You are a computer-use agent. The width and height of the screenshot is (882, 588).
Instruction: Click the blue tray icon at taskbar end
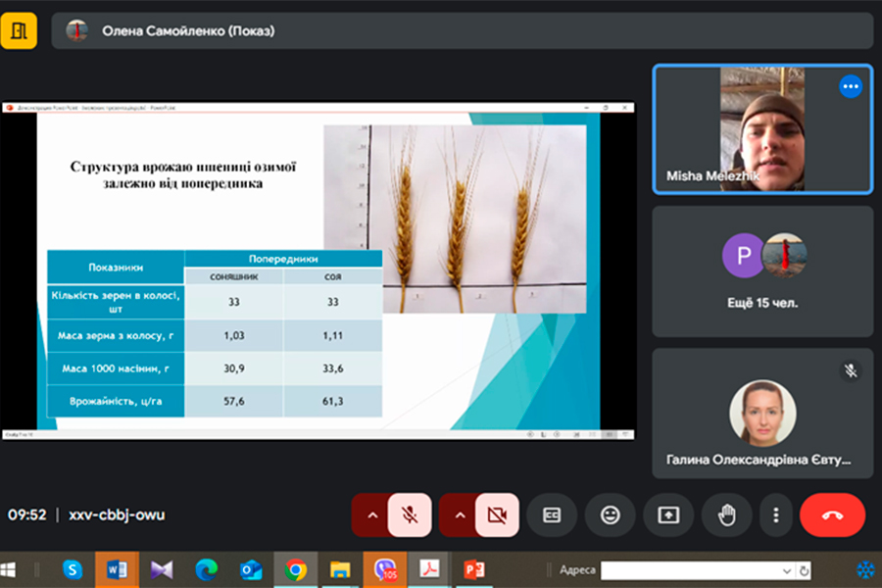tap(865, 570)
